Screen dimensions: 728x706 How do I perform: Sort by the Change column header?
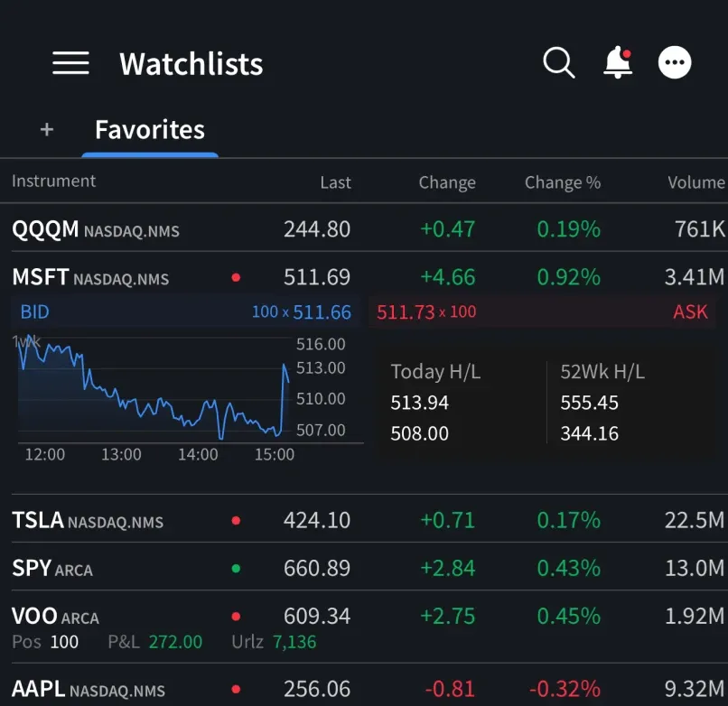pos(446,182)
